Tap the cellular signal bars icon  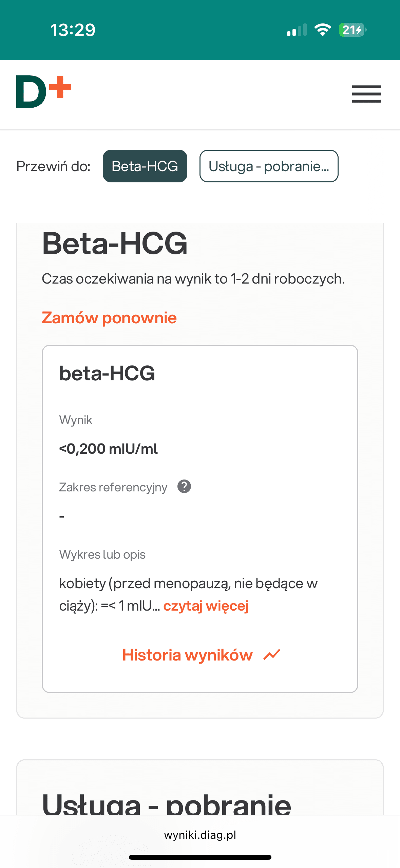pos(297,30)
